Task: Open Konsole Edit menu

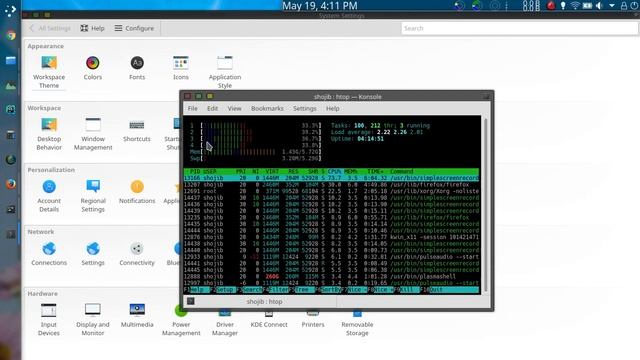Action: pos(212,109)
